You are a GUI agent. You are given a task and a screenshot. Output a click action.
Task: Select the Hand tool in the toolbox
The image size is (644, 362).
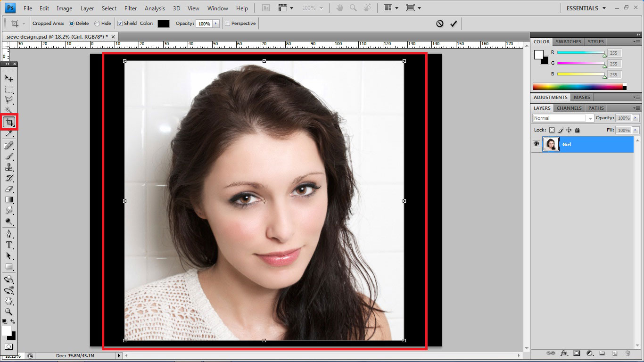click(9, 301)
